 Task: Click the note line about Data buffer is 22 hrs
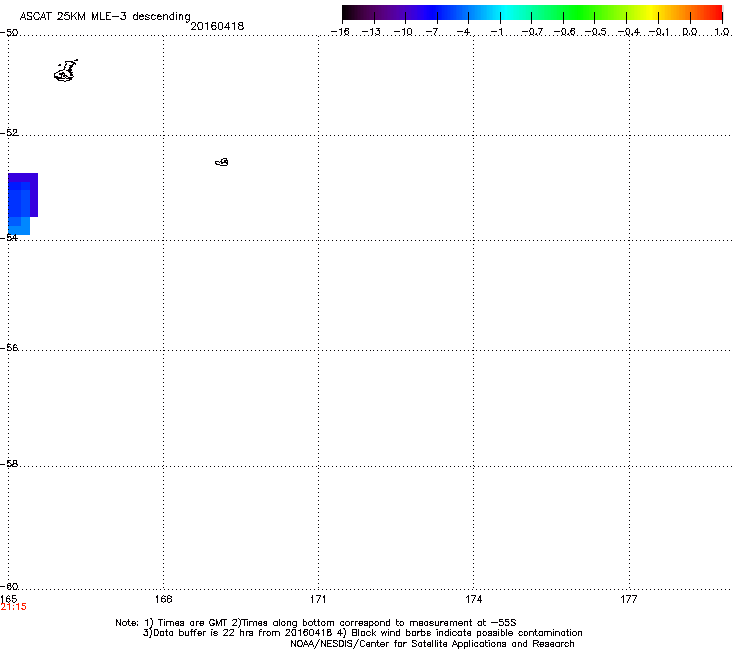tap(362, 633)
